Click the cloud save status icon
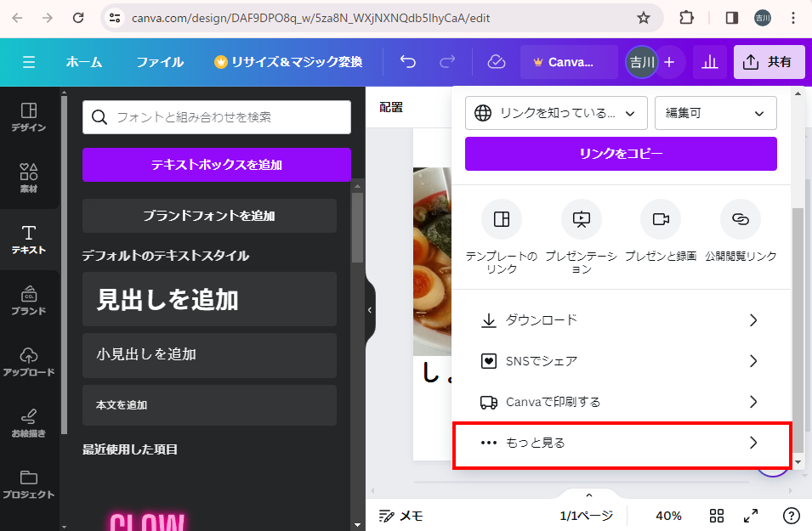The height and width of the screenshot is (531, 812). [496, 62]
